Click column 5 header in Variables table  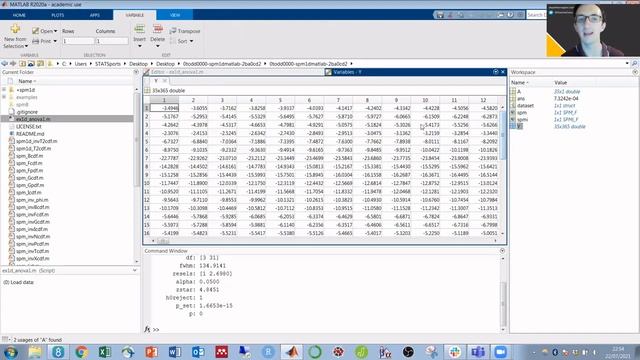point(280,100)
